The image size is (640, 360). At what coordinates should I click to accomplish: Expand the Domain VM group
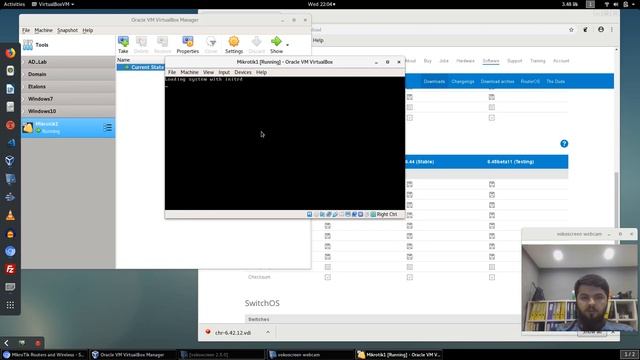68,74
